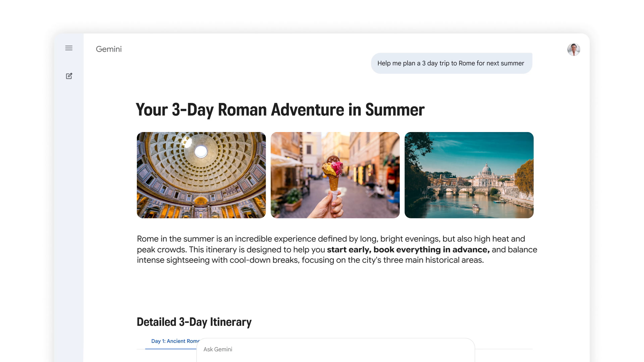Click the Gemini logo text

109,49
